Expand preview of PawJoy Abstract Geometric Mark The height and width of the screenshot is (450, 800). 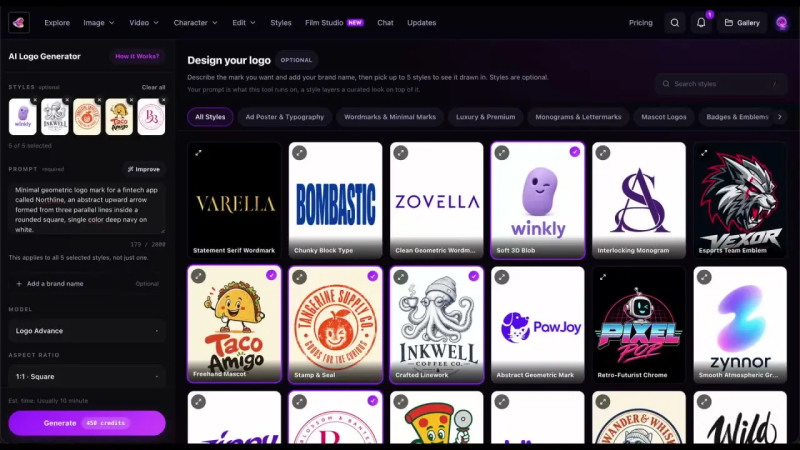(502, 277)
